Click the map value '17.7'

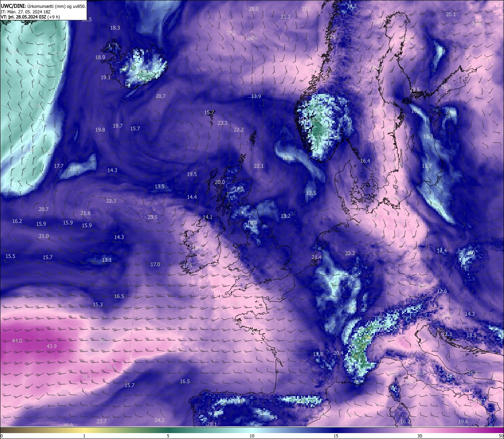coord(59,166)
